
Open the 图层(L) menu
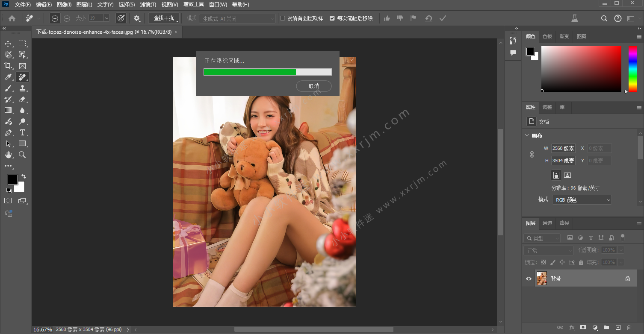point(84,5)
